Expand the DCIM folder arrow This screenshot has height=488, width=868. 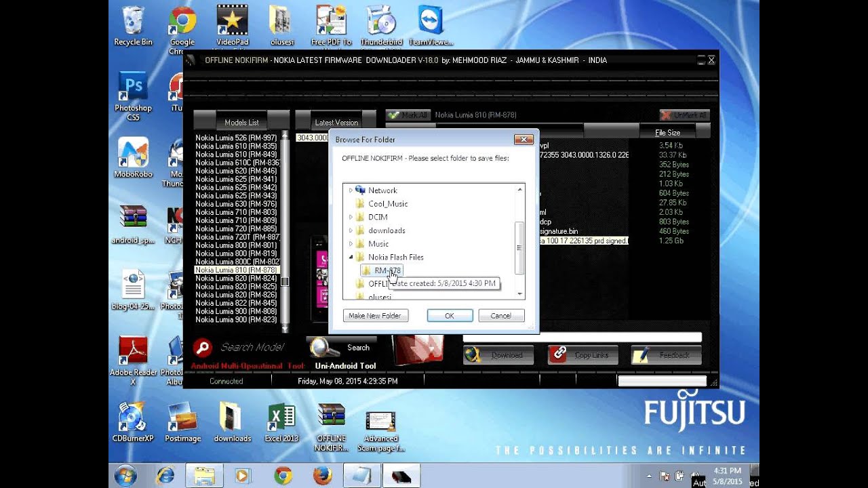click(351, 217)
